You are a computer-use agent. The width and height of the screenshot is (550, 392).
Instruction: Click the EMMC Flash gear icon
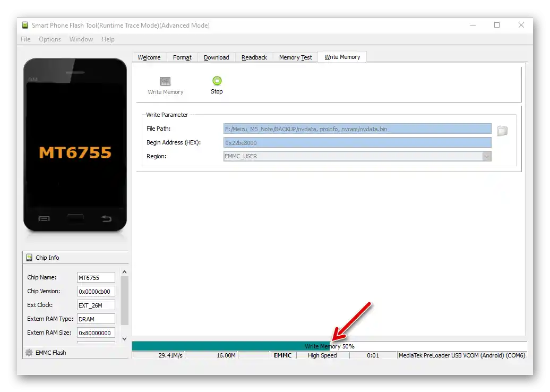tap(29, 352)
